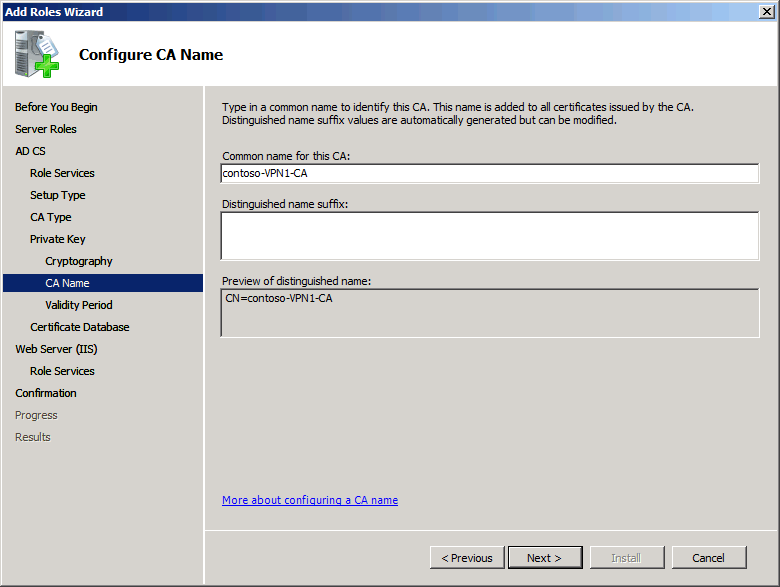Click the Results step label
The height and width of the screenshot is (587, 780).
click(x=33, y=437)
